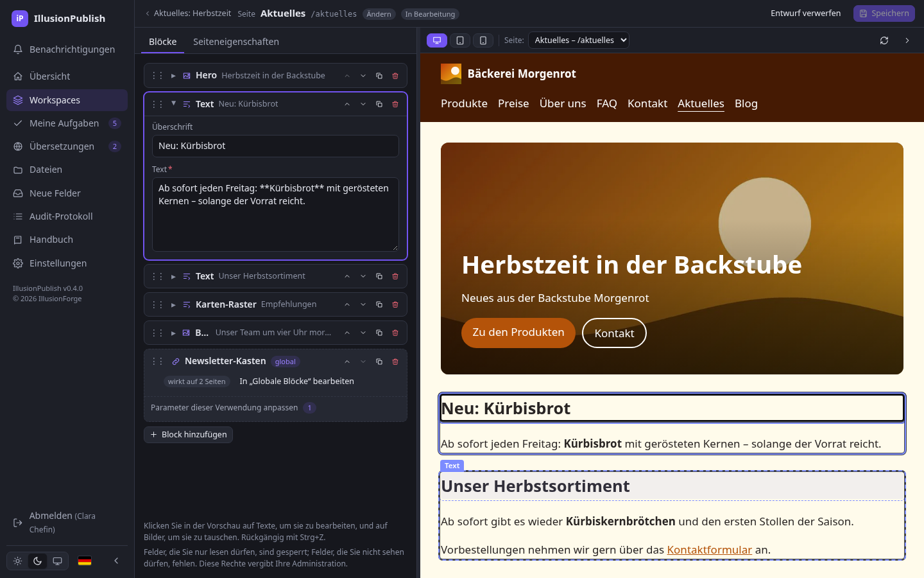Collapse the Neu: Kürbisbrot text block
924x578 pixels.
[173, 103]
